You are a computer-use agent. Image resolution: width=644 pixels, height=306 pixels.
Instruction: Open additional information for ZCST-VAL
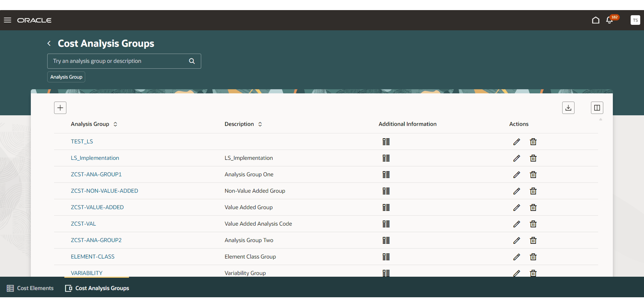click(x=386, y=224)
